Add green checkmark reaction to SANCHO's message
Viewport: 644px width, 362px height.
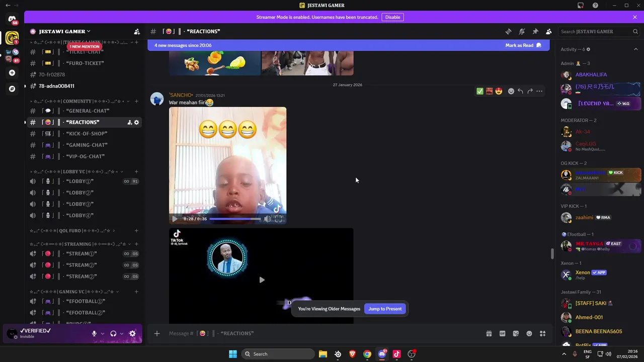click(x=479, y=91)
